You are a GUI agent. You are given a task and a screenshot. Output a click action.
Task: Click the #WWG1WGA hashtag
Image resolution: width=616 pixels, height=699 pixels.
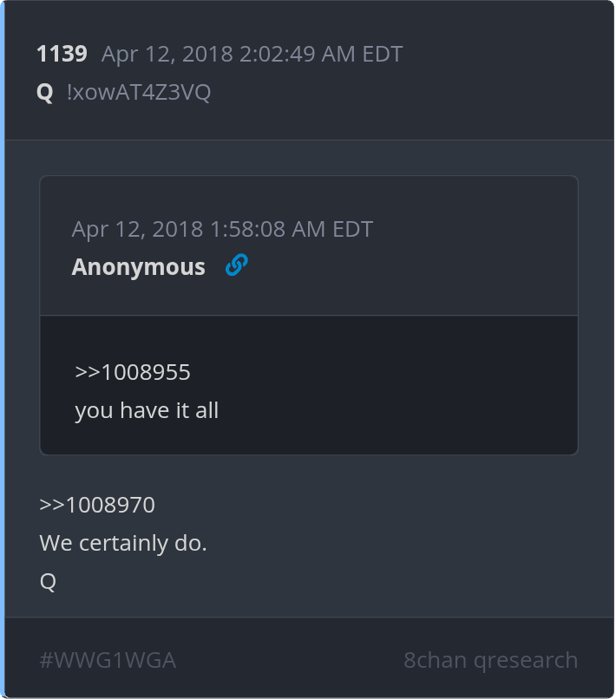pos(108,660)
